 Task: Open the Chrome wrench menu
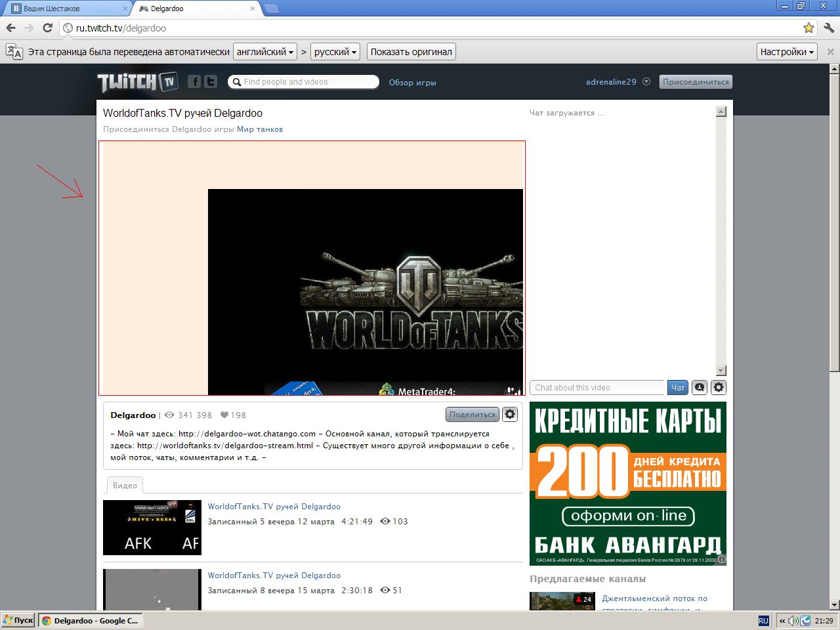828,28
